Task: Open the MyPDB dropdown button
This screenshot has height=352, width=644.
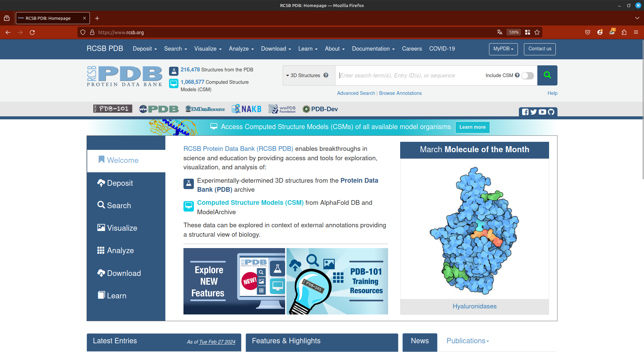Action: coord(503,49)
